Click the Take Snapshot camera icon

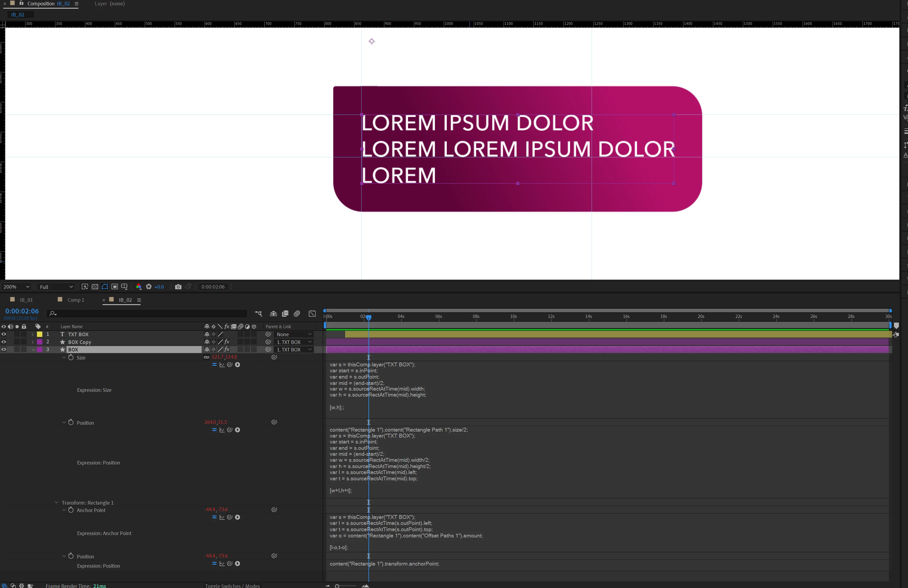178,287
